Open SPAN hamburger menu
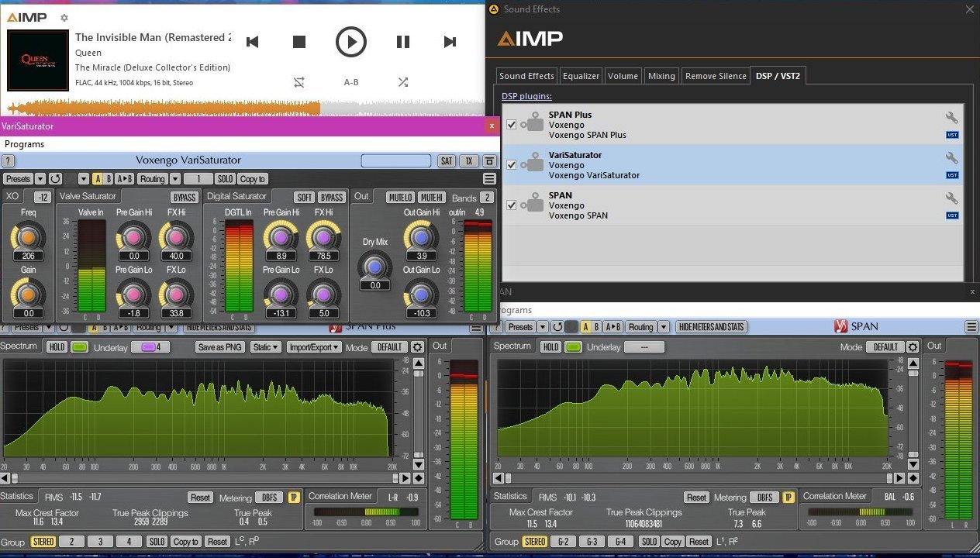 [x=971, y=327]
